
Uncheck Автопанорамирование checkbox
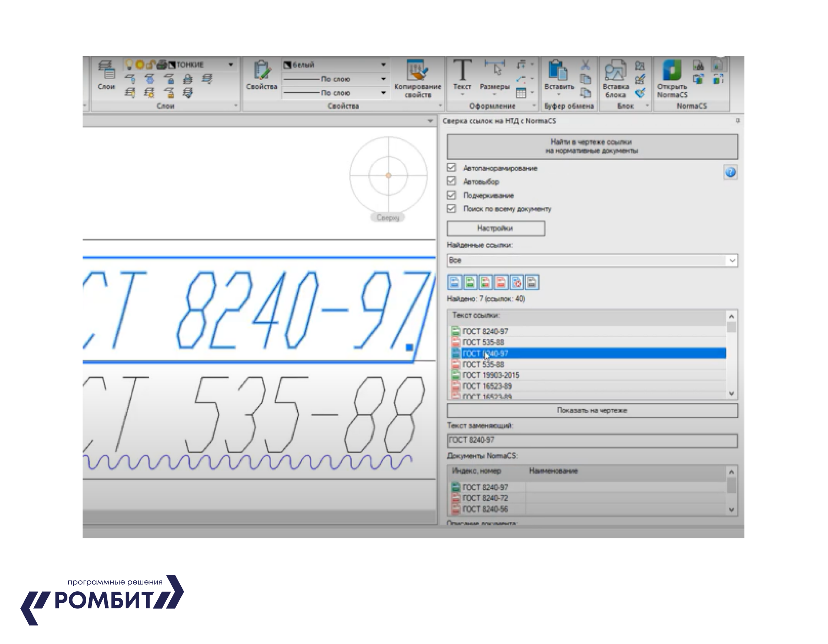tap(451, 167)
